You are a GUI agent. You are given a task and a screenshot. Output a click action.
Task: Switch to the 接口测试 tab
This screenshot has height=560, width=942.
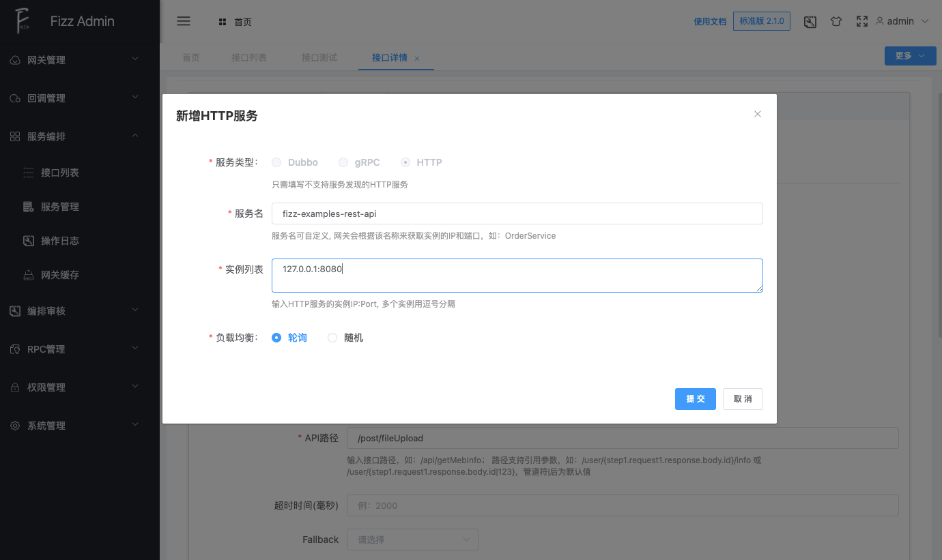tap(319, 57)
